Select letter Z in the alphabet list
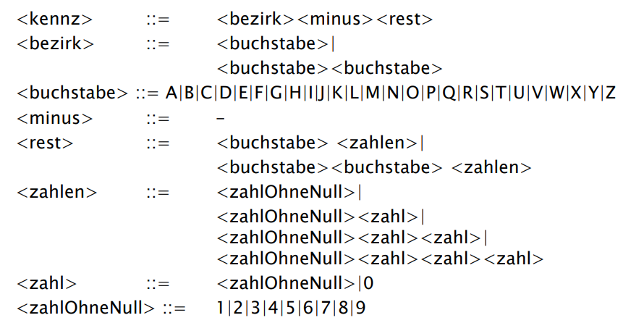Screen dimensions: 644x323 [x=610, y=93]
